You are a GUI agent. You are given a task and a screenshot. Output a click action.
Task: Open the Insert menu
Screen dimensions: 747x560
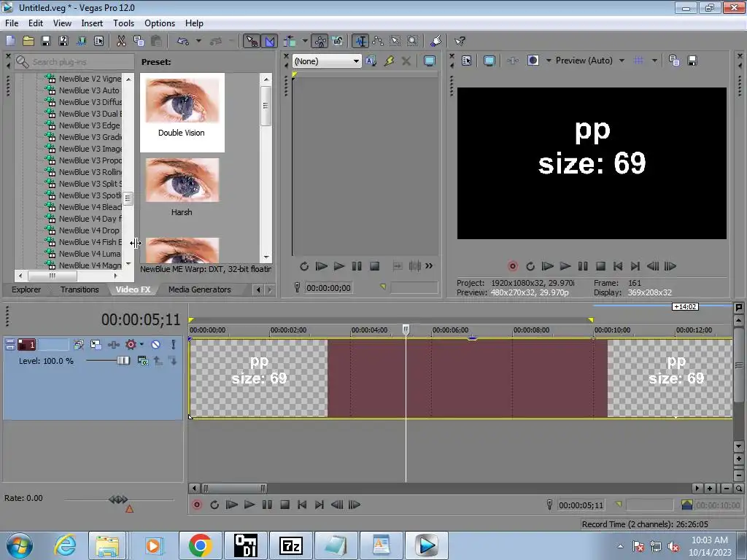point(92,23)
